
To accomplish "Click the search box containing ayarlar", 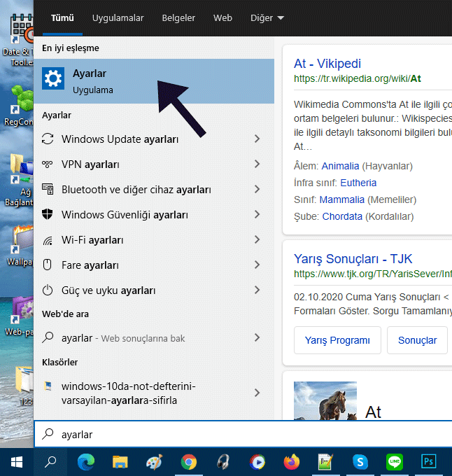I will [x=243, y=434].
